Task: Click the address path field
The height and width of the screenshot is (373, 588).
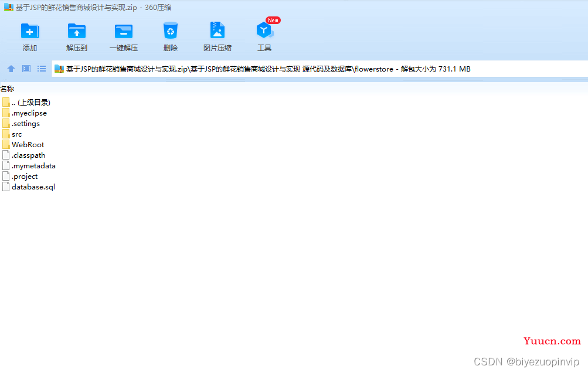Action: click(320, 69)
